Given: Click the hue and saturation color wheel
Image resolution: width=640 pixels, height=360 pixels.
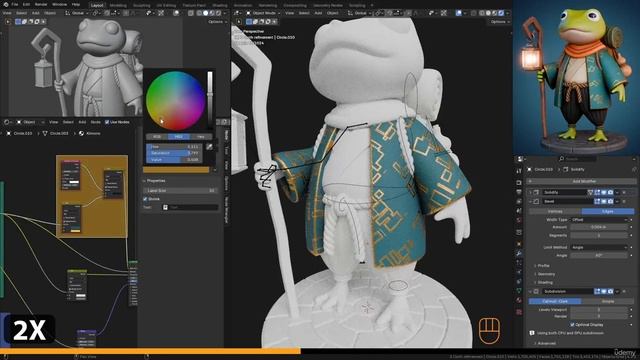Looking at the screenshot, I should tap(176, 101).
